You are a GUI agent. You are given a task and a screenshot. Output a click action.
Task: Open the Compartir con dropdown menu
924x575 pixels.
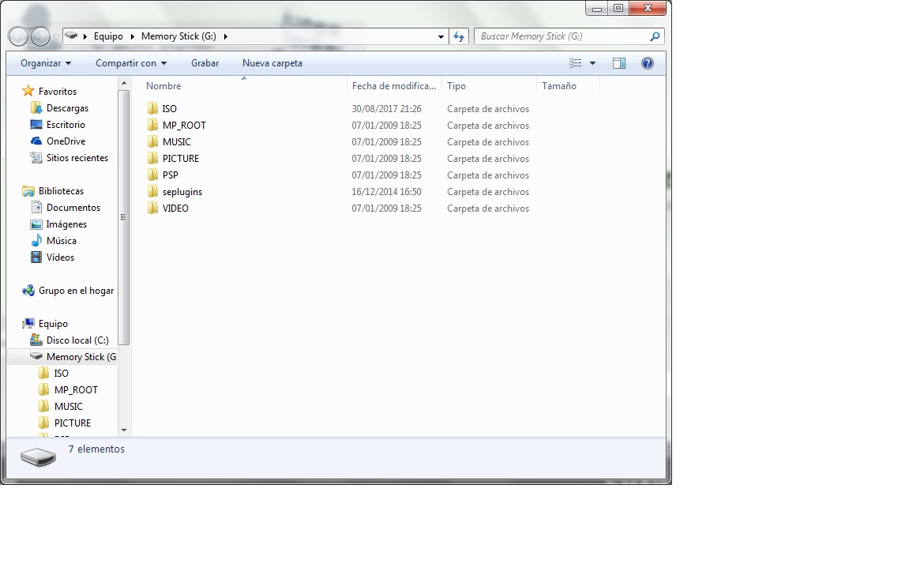(131, 63)
